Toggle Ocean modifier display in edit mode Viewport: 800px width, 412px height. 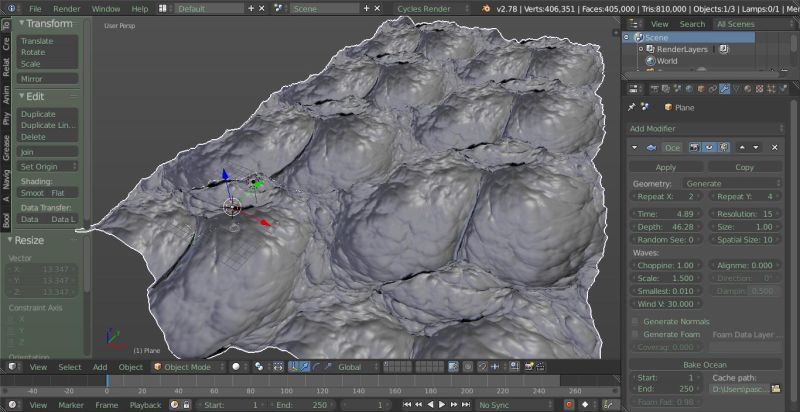[723, 148]
